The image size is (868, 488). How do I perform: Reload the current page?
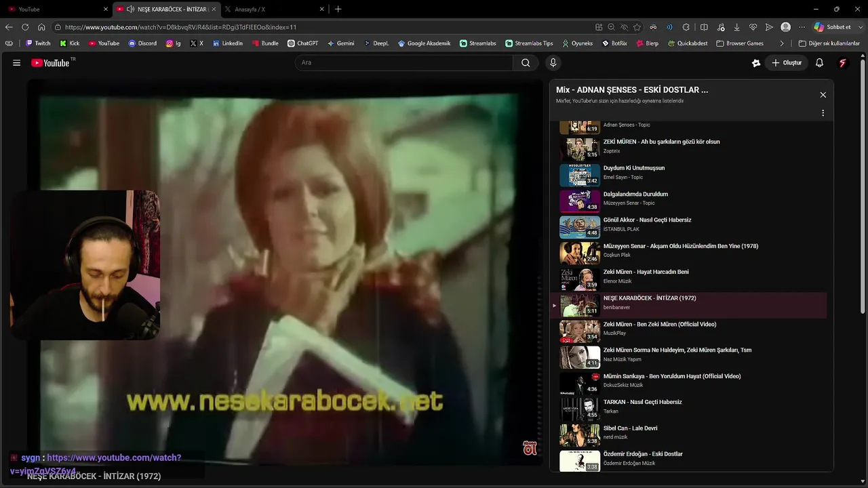pyautogui.click(x=25, y=27)
